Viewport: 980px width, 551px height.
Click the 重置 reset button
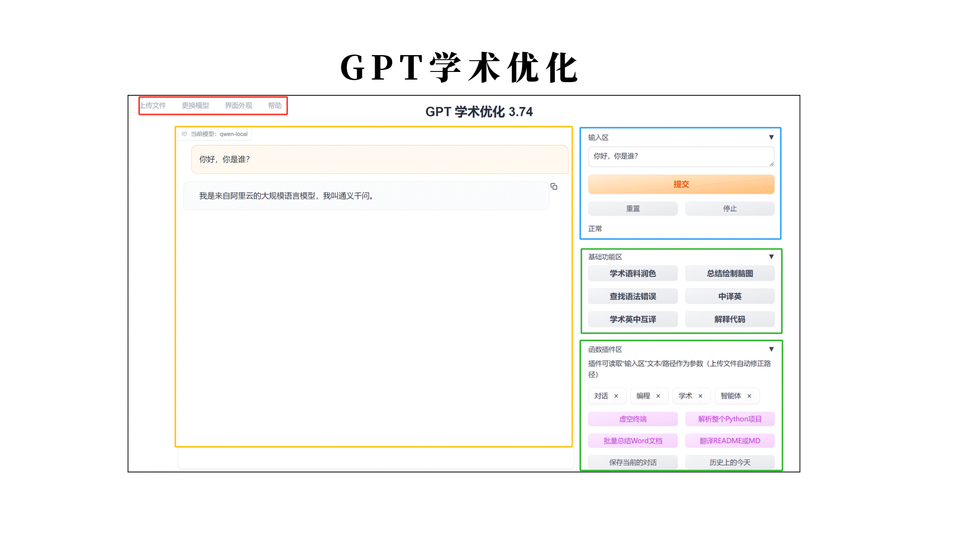(x=632, y=208)
